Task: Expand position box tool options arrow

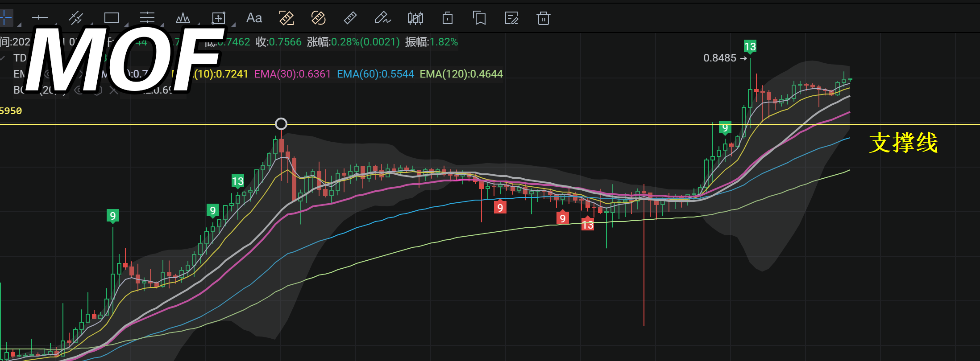Action: point(233,25)
